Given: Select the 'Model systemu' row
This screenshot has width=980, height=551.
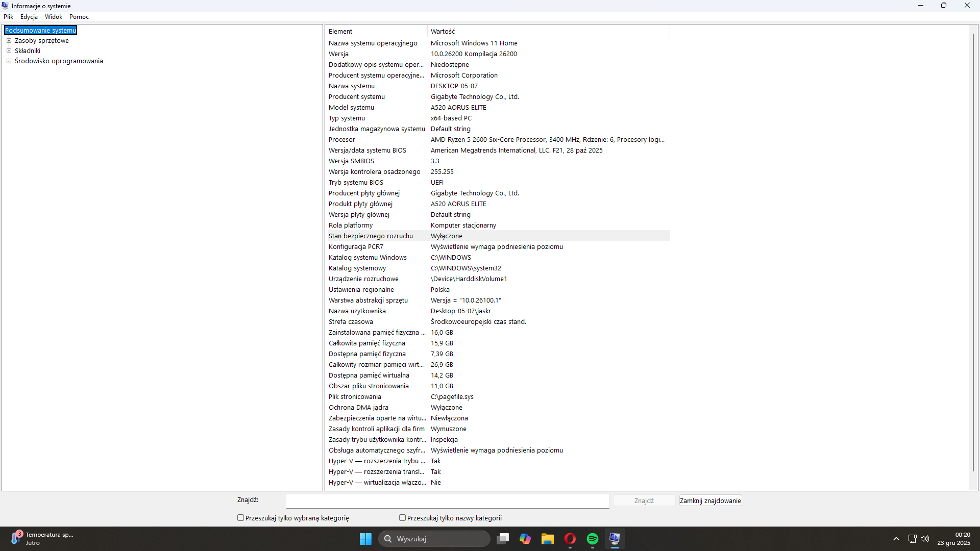Looking at the screenshot, I should click(498, 108).
